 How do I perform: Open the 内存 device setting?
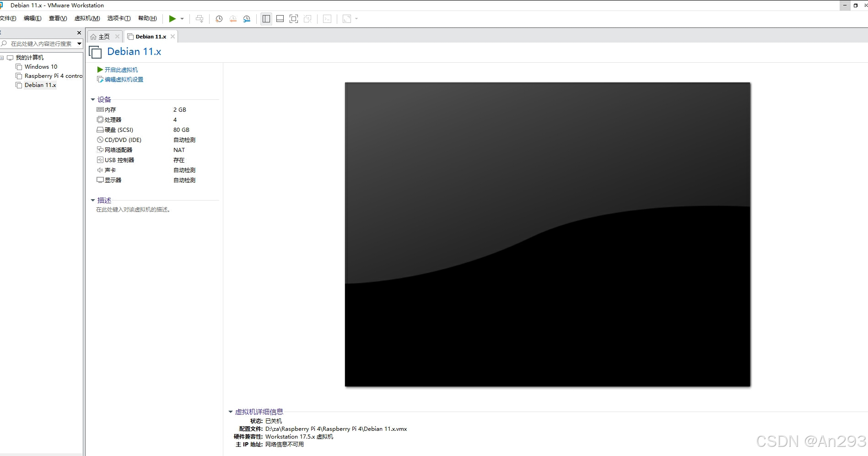click(x=110, y=110)
